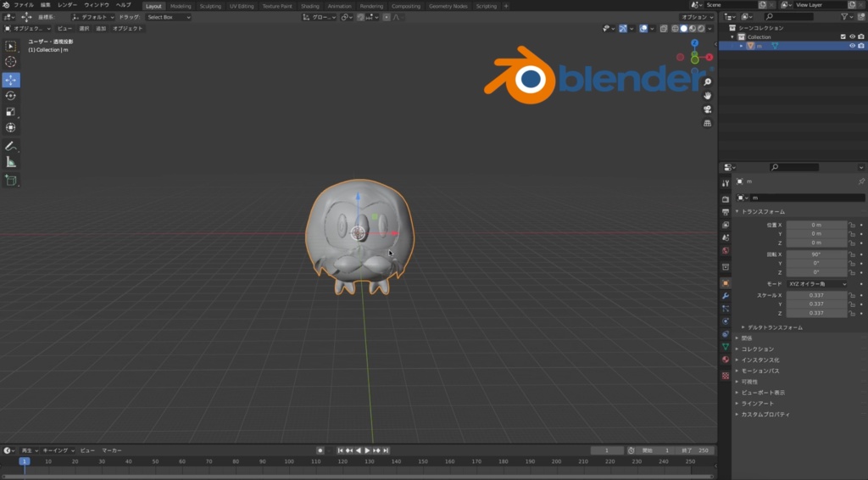Viewport: 868px width, 480px height.
Task: Open the キーイング timeline menu
Action: coord(58,450)
